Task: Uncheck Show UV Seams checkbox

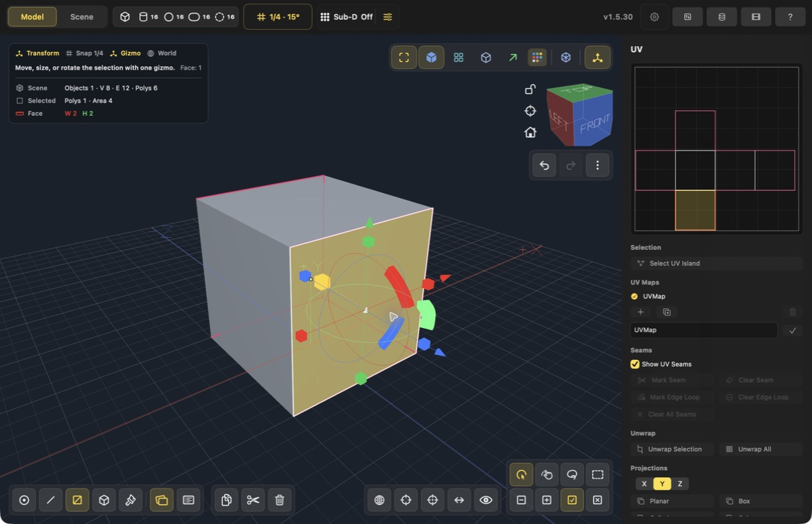Action: pos(635,364)
